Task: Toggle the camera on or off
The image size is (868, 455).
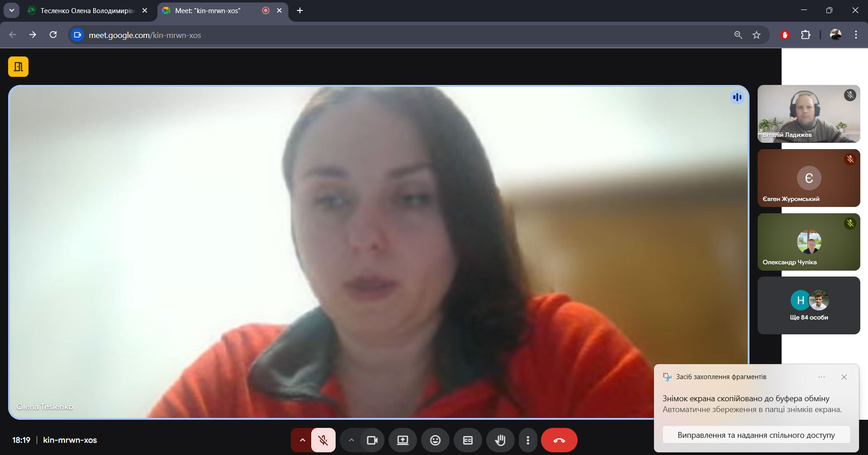Action: point(372,440)
